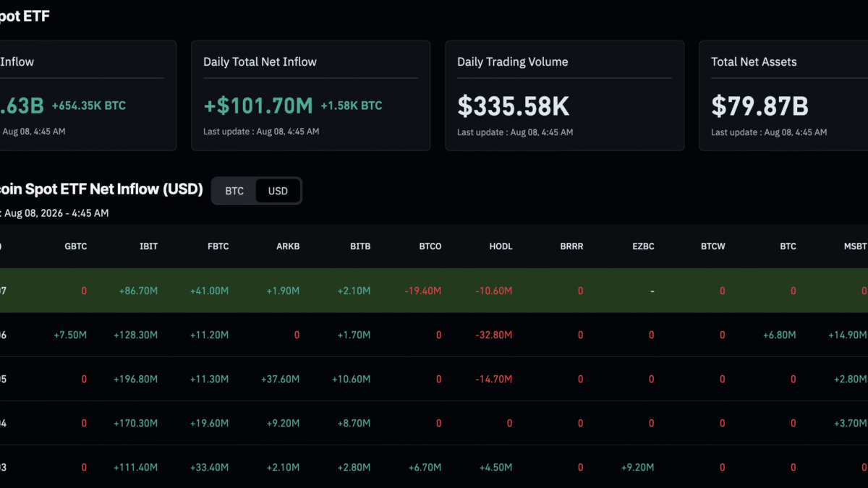Viewport: 868px width, 488px height.
Task: Sort by the BTCW column header
Action: 713,247
